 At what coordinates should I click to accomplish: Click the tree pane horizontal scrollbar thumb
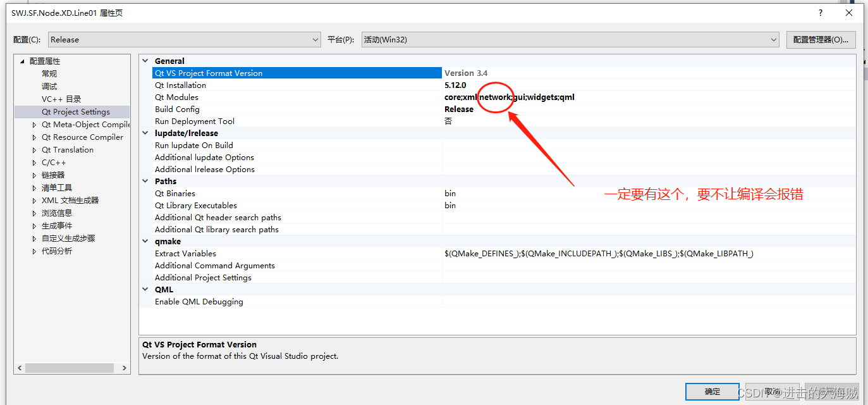click(x=70, y=368)
